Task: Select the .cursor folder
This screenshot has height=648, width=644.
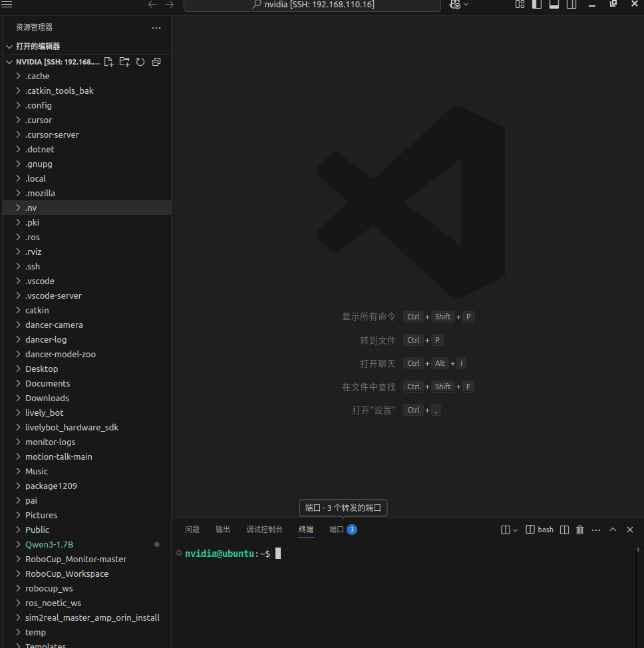Action: (x=86, y=120)
